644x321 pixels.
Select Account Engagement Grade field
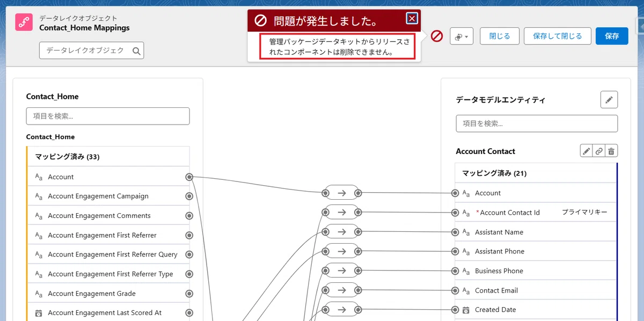click(108, 294)
